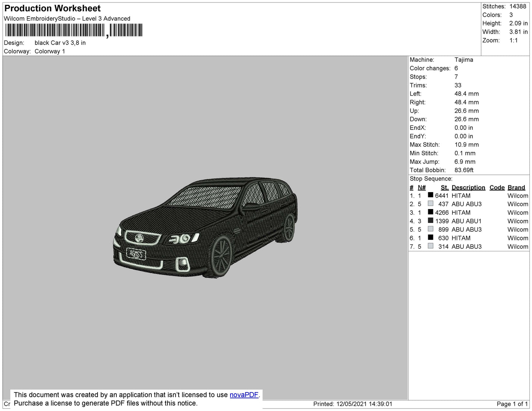Screen dimensions: 532x411
Task: Click the 'Brand' column header
Action: (516, 188)
